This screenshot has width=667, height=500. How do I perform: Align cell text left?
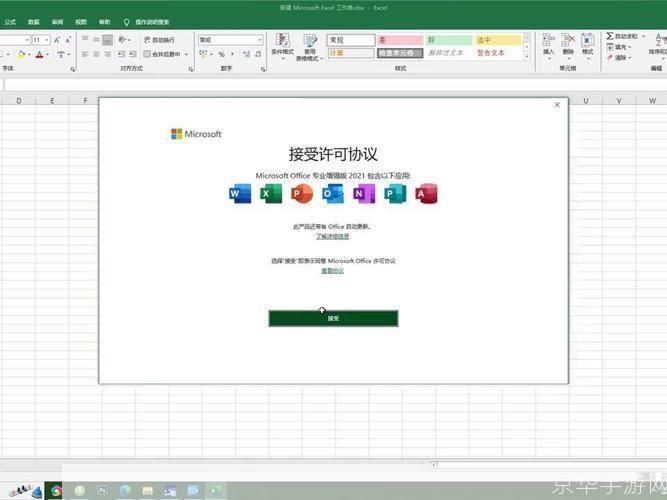pos(85,54)
